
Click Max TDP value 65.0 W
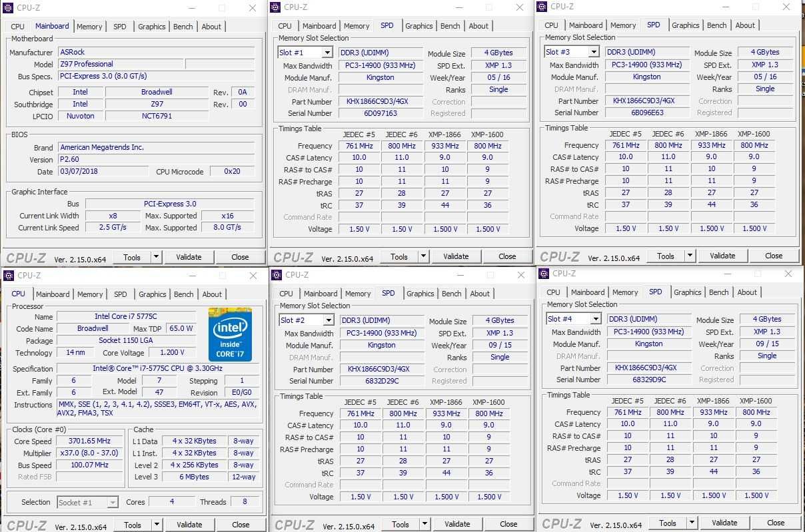coord(181,328)
